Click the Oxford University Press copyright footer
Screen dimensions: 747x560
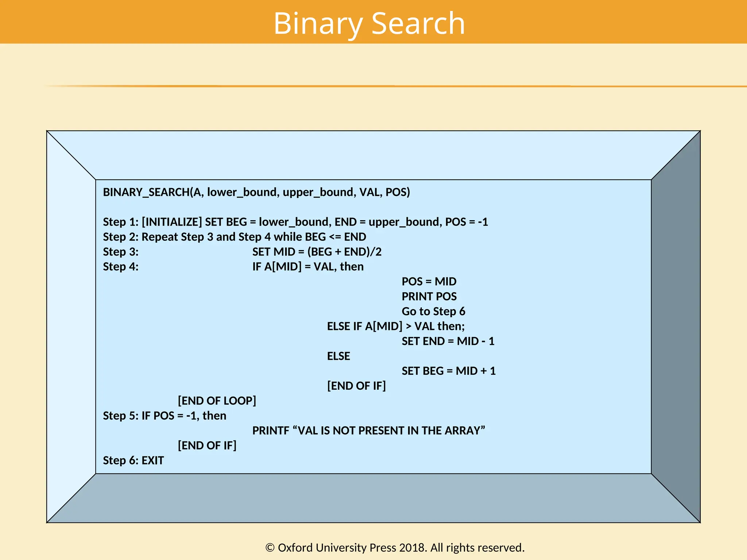[x=395, y=548]
